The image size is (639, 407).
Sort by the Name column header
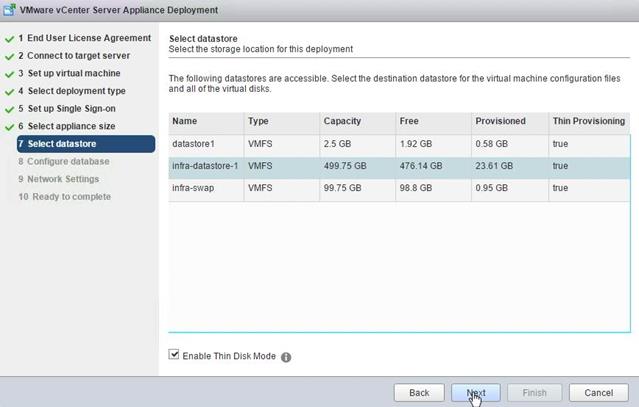tap(206, 121)
